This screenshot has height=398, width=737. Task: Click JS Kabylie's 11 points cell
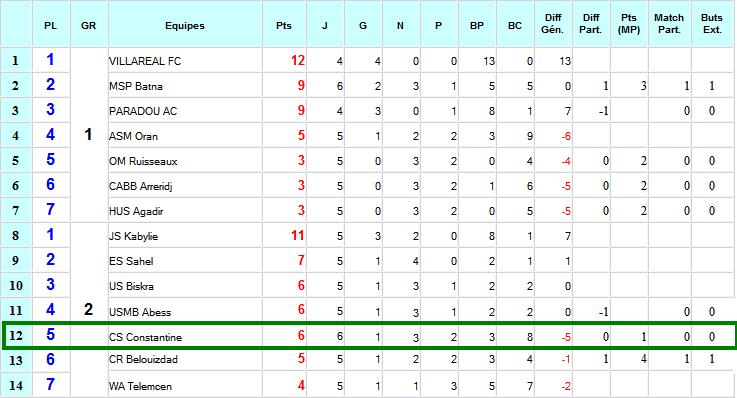pyautogui.click(x=284, y=235)
